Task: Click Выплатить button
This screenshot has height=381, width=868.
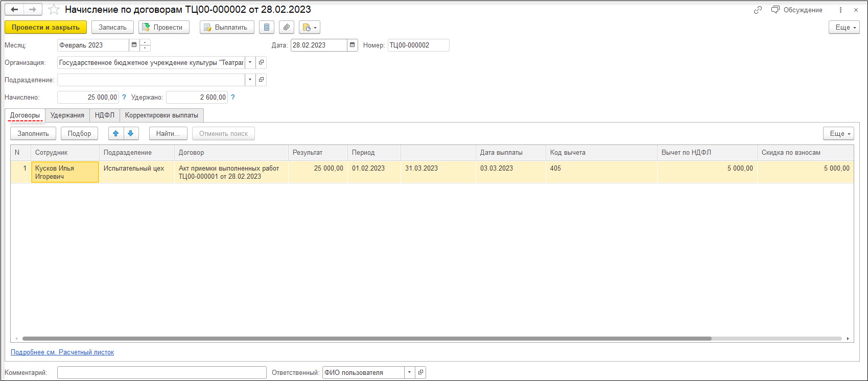Action: tap(227, 27)
